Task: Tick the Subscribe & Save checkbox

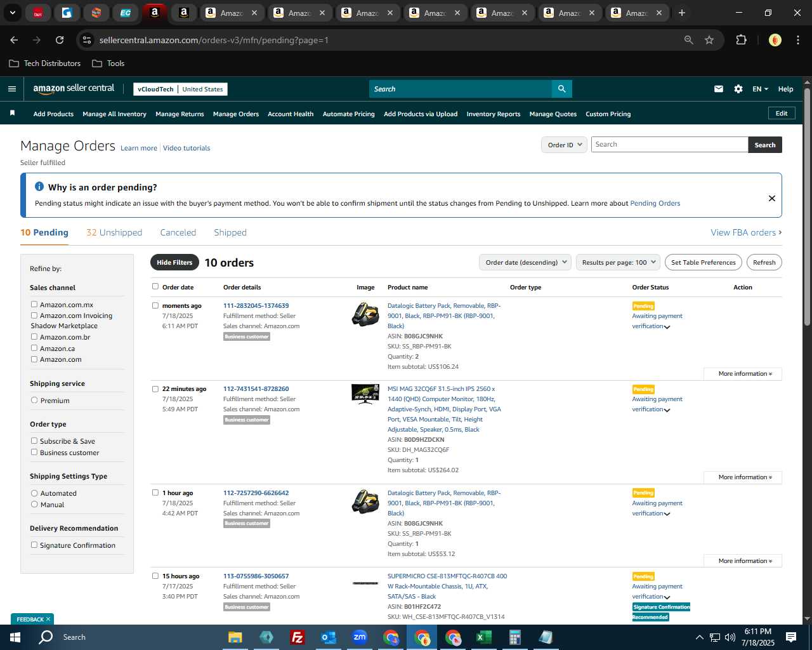Action: (x=34, y=441)
